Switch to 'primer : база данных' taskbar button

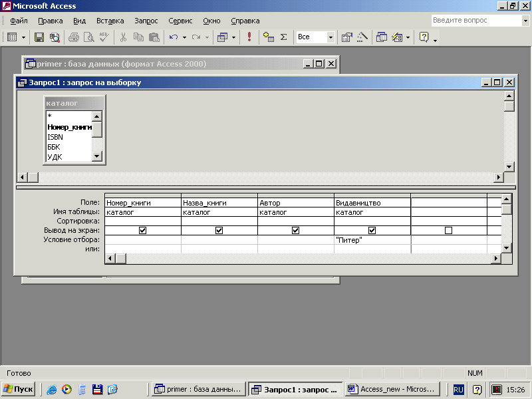tap(198, 389)
